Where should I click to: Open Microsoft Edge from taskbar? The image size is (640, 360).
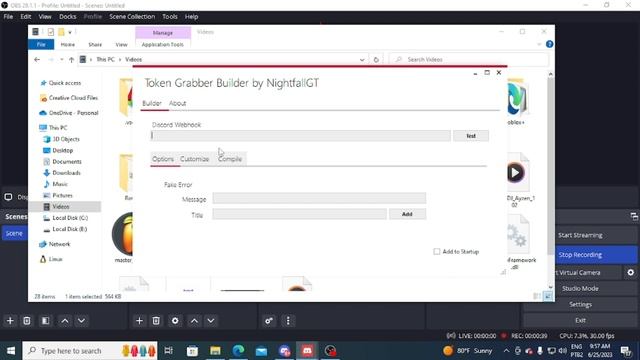point(238,351)
